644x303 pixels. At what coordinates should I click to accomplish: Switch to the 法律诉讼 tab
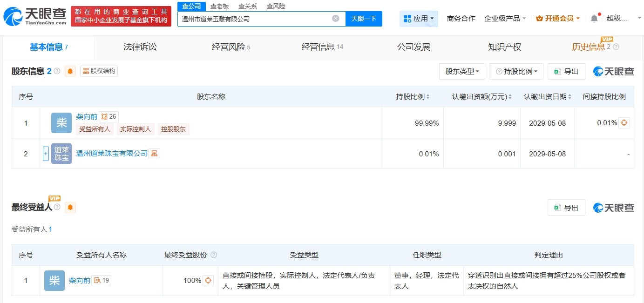pyautogui.click(x=140, y=47)
